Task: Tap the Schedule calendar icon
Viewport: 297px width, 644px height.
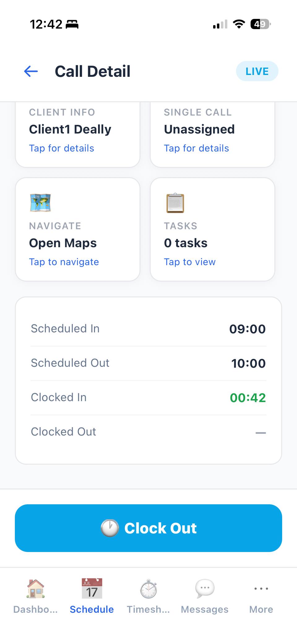Action: coord(92,588)
